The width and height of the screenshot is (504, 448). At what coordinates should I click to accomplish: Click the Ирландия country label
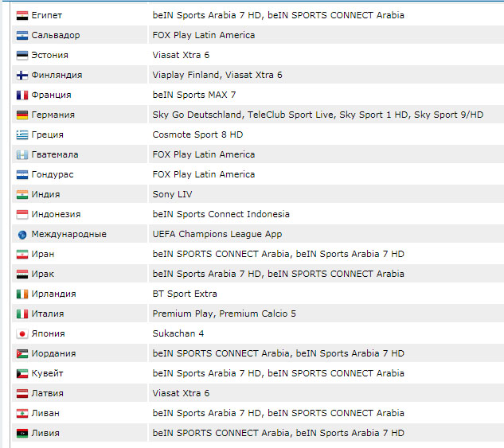53,294
